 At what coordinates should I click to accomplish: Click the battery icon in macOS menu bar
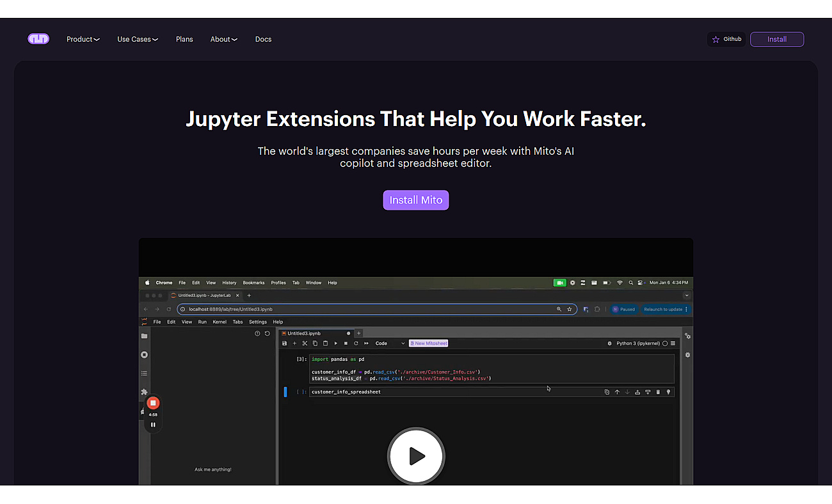[x=605, y=283]
